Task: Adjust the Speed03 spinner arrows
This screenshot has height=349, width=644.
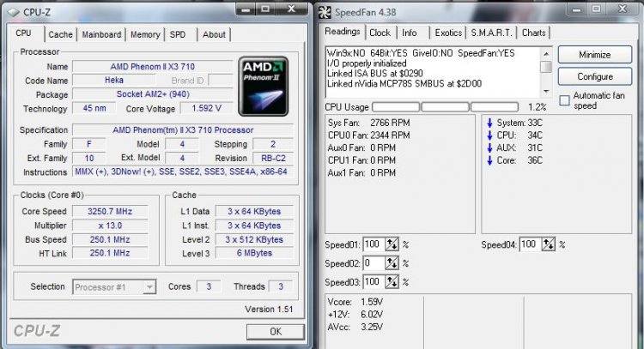Action: pos(392,282)
